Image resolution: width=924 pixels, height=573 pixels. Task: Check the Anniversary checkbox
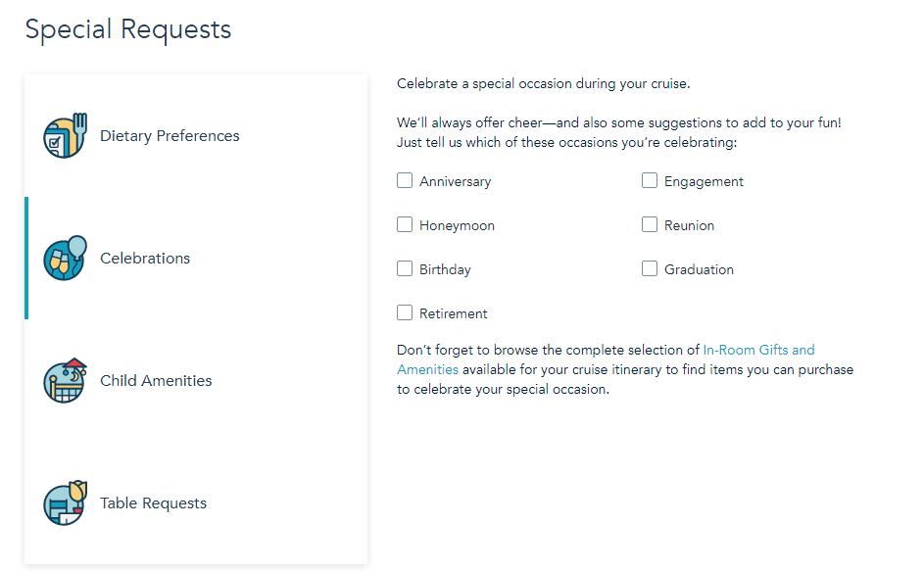pyautogui.click(x=405, y=180)
